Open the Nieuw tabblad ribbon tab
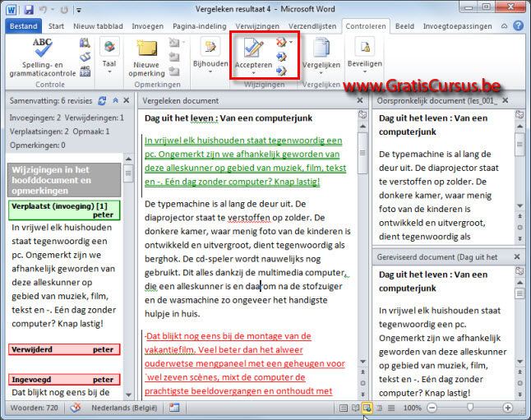 tap(98, 26)
